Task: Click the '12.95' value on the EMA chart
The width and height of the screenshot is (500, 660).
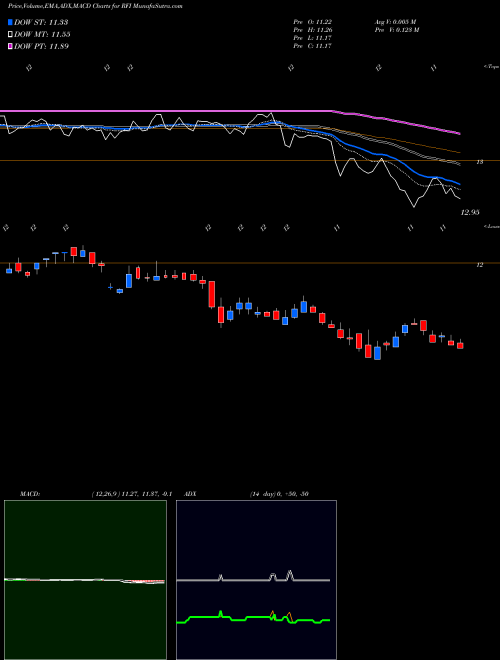Action: tap(470, 213)
